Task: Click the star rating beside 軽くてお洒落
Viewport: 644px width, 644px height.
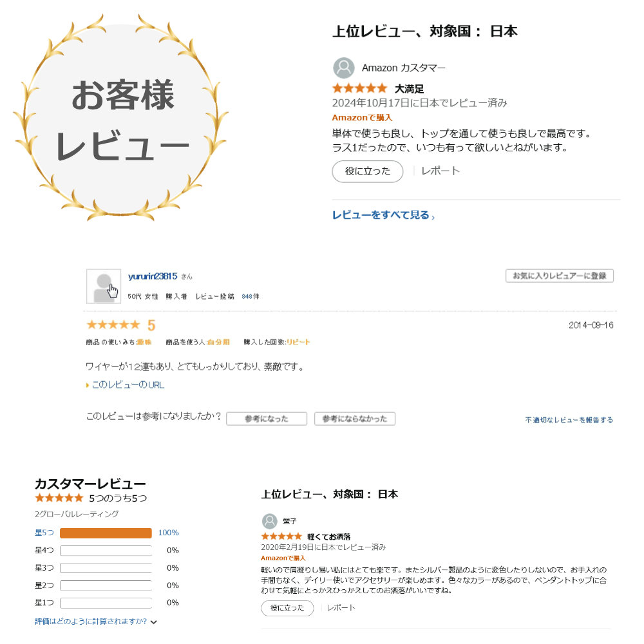Action: [281, 535]
